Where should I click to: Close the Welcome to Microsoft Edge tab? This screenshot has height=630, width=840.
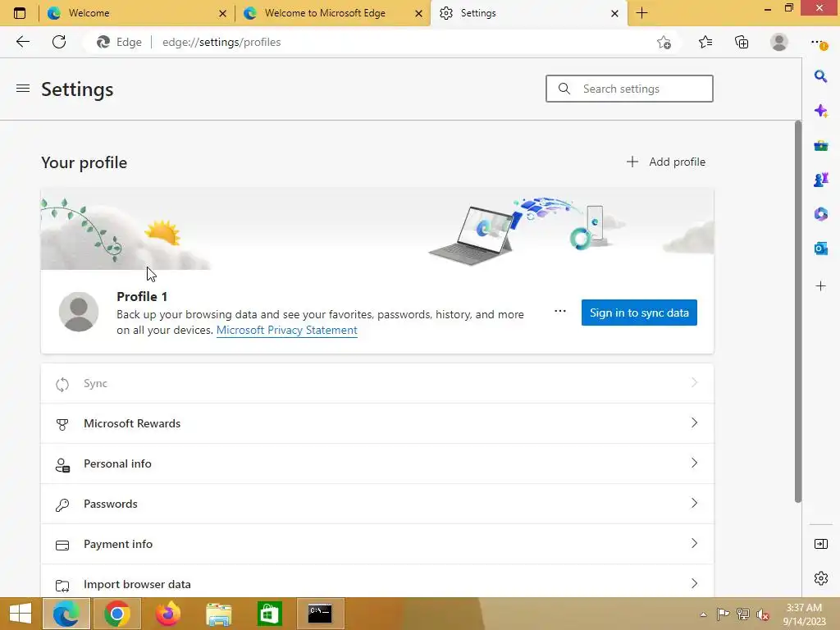pyautogui.click(x=419, y=13)
